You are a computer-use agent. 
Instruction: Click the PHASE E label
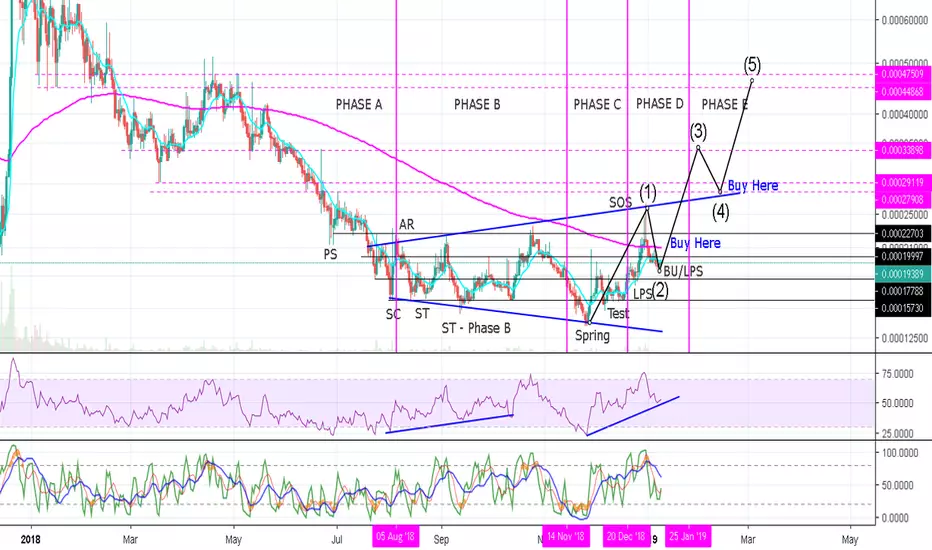pyautogui.click(x=725, y=105)
